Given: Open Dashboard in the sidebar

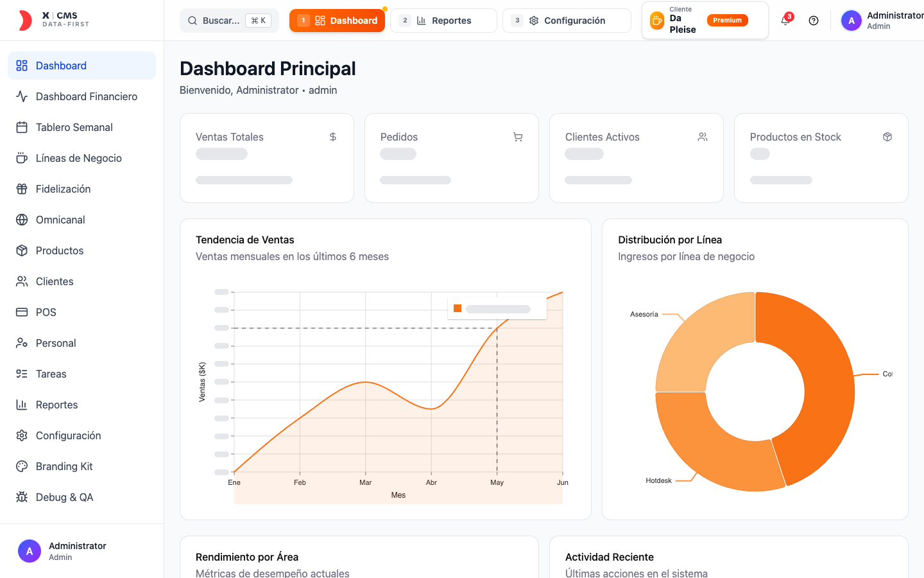Looking at the screenshot, I should [x=81, y=66].
